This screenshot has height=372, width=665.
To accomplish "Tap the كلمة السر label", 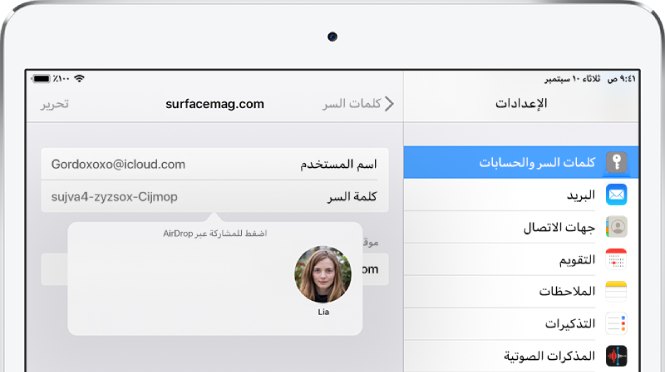I will coord(352,197).
